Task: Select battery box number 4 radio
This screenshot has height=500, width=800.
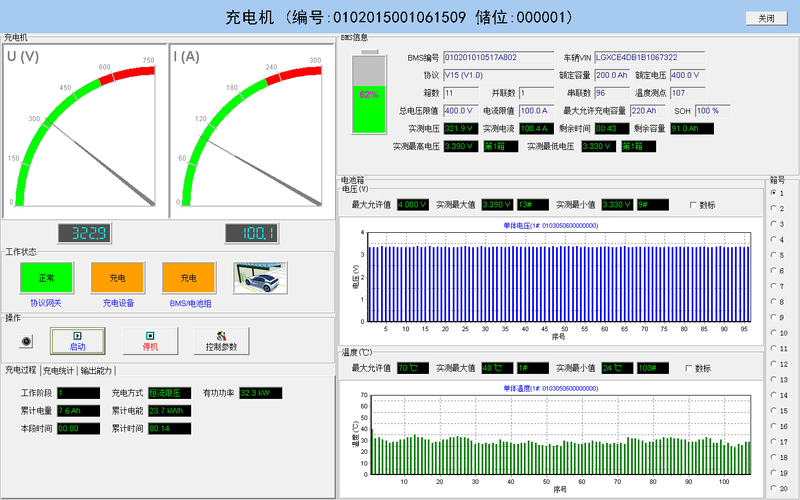Action: [773, 239]
